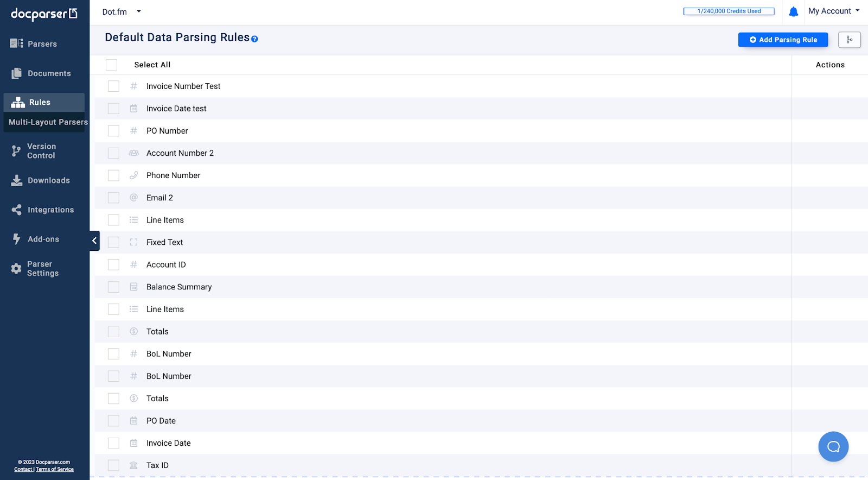Open the Dot.fm parser dropdown
868x480 pixels.
(x=122, y=12)
